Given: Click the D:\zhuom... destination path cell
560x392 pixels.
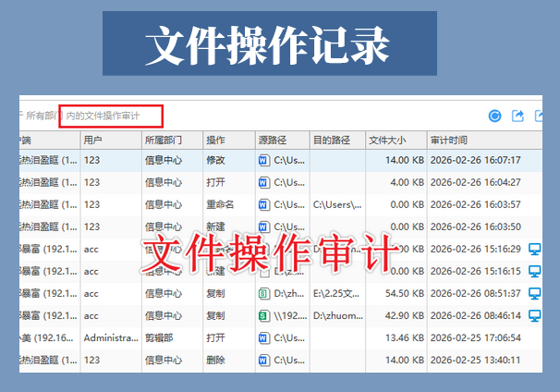Looking at the screenshot, I should click(x=338, y=315).
